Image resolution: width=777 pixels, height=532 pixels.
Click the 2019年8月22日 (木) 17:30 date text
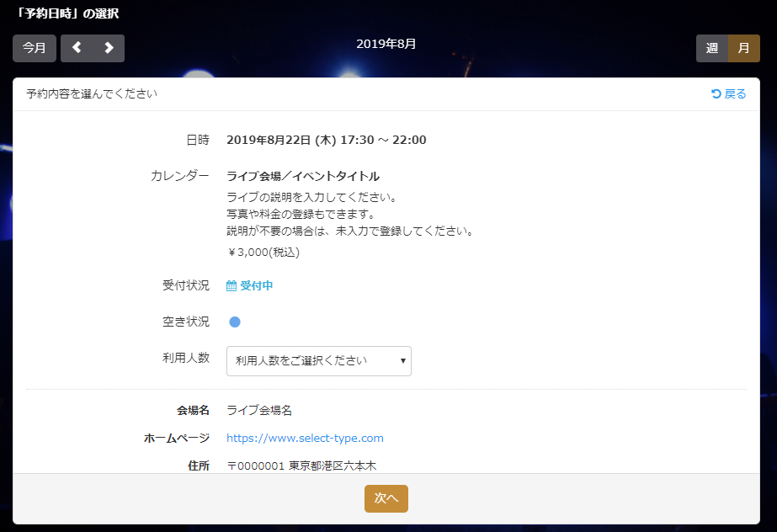tap(326, 140)
